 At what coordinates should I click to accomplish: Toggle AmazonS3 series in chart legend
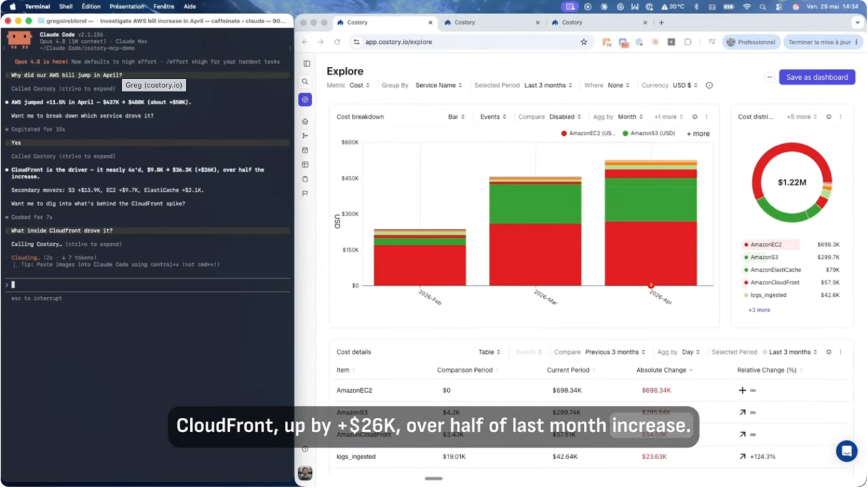pyautogui.click(x=648, y=133)
